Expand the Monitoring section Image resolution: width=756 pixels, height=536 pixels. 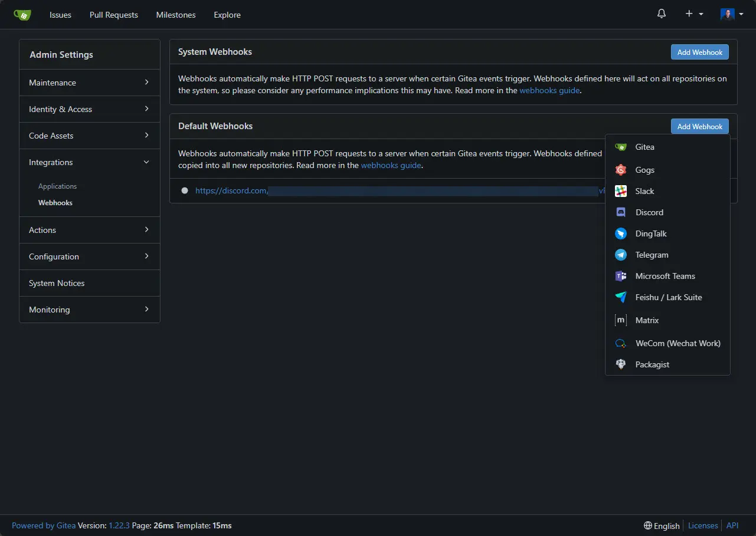[x=89, y=310]
